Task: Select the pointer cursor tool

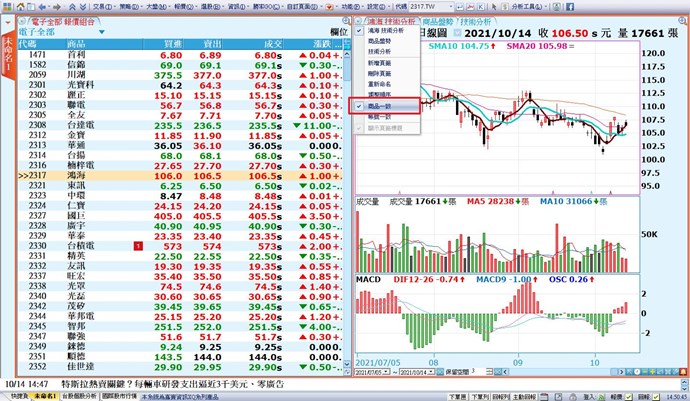Action: [x=494, y=7]
